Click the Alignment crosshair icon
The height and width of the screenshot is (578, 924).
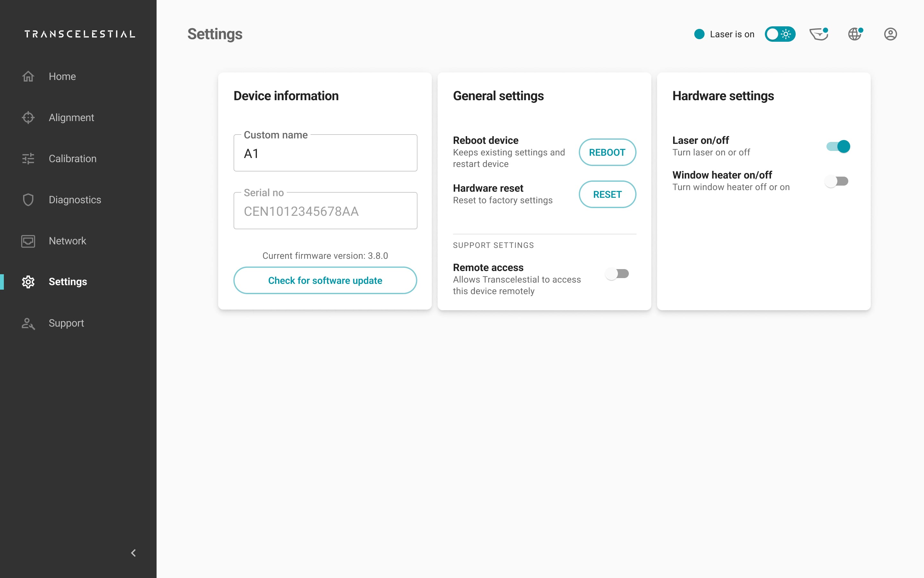[x=28, y=117]
